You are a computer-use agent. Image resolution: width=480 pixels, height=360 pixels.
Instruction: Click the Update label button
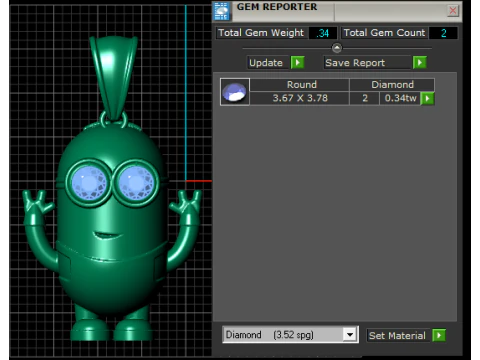point(268,63)
